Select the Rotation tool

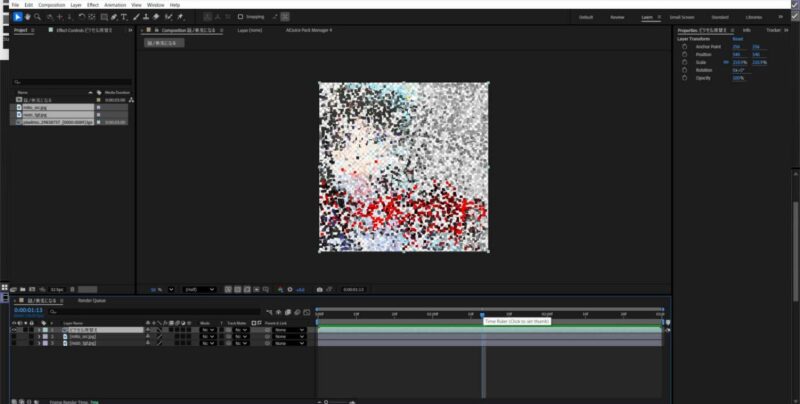pos(81,17)
